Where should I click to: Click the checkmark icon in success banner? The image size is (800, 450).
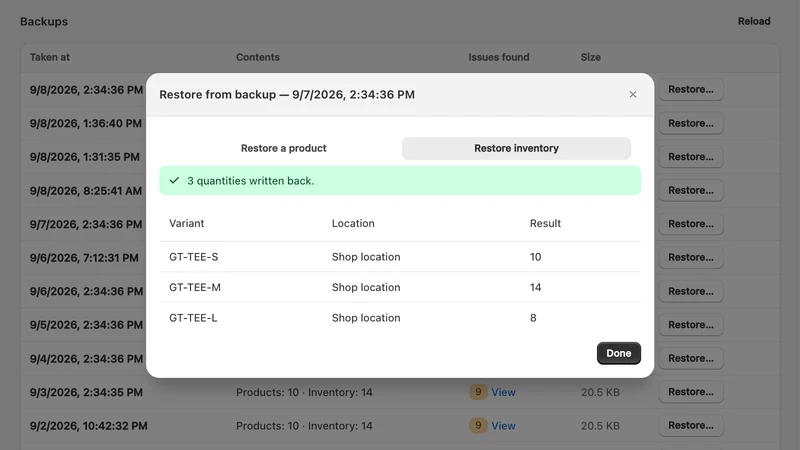174,181
